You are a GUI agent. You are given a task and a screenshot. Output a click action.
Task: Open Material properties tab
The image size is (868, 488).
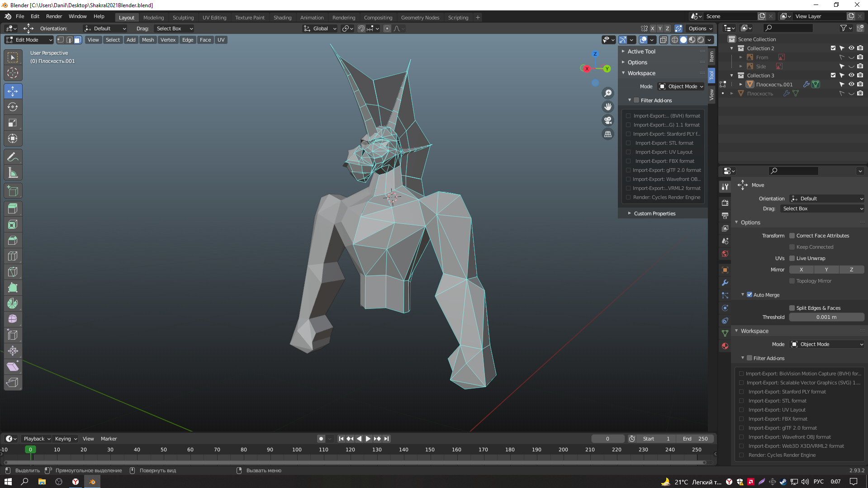click(725, 346)
